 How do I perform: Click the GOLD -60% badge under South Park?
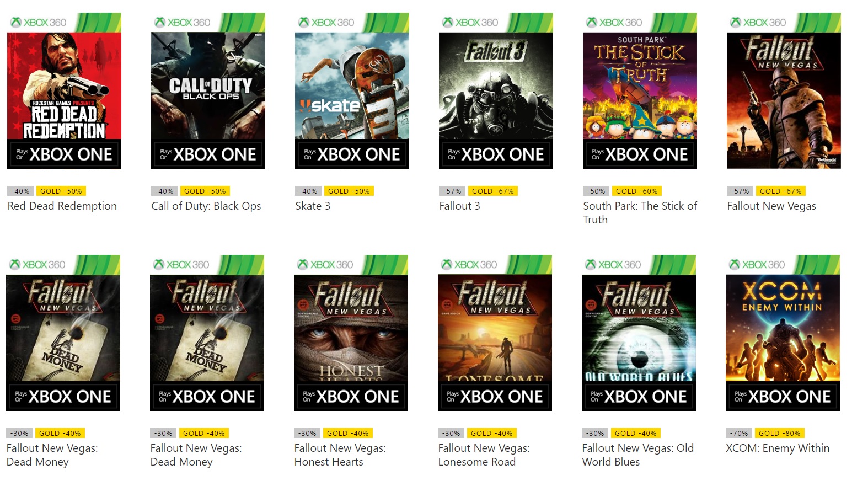click(x=636, y=191)
